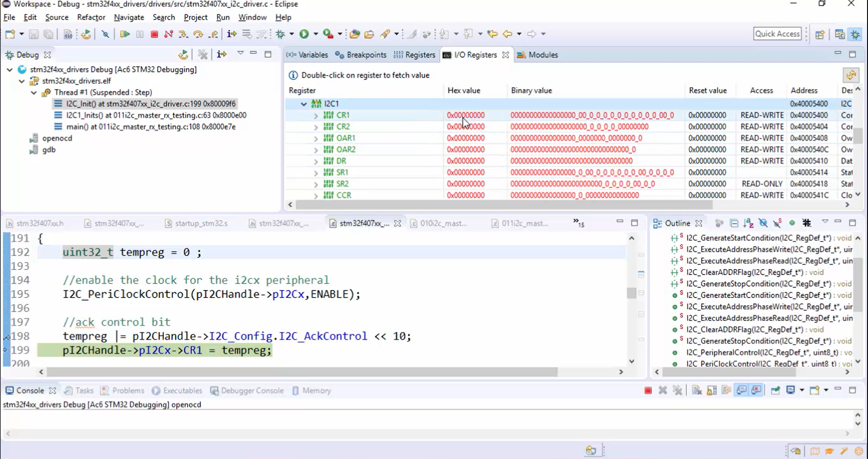Open the Debug perspective icon top-right
The width and height of the screenshot is (868, 459).
coord(855,34)
